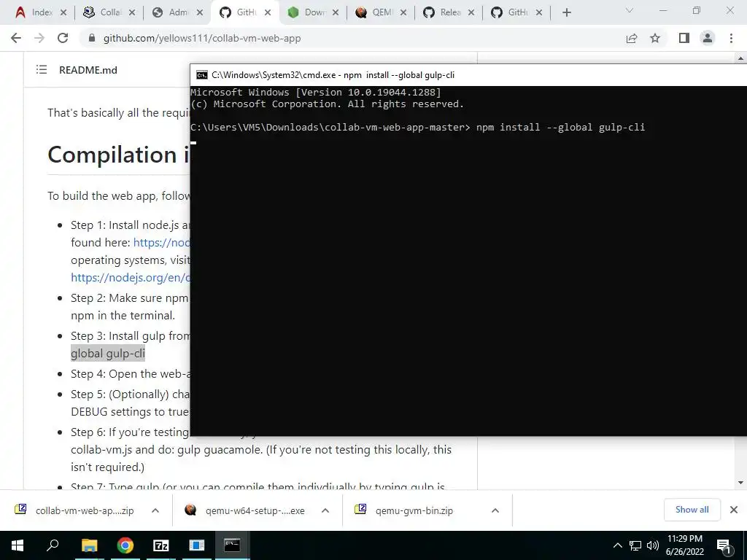Open new browser tab

(566, 13)
